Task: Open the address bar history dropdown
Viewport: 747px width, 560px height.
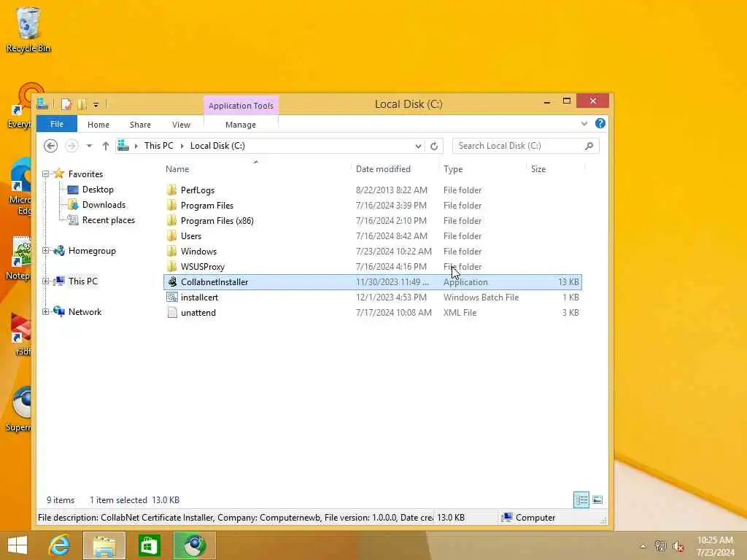Action: pyautogui.click(x=418, y=146)
